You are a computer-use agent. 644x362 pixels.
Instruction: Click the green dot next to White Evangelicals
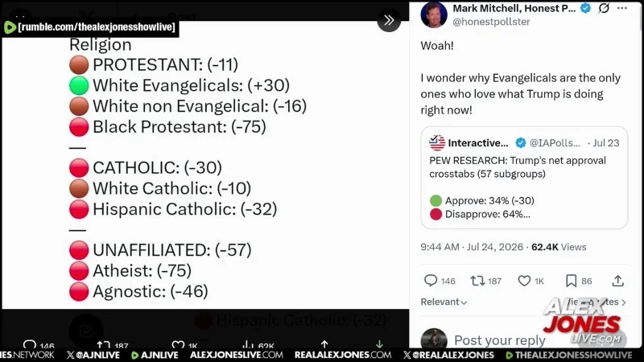tap(79, 85)
